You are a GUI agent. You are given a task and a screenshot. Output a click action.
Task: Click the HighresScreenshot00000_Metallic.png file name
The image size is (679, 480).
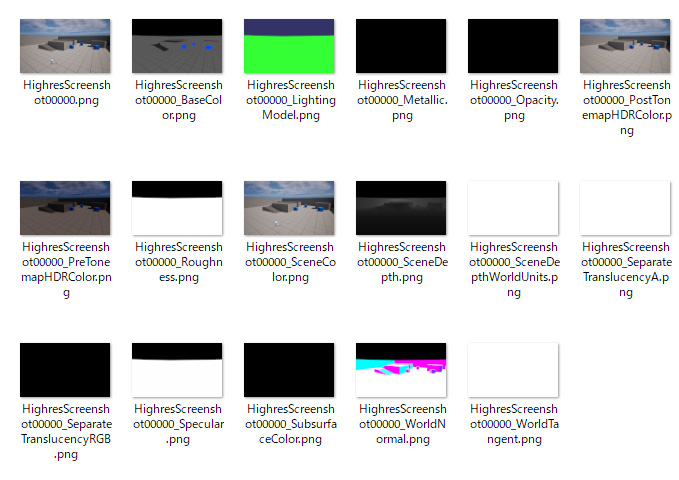point(402,100)
